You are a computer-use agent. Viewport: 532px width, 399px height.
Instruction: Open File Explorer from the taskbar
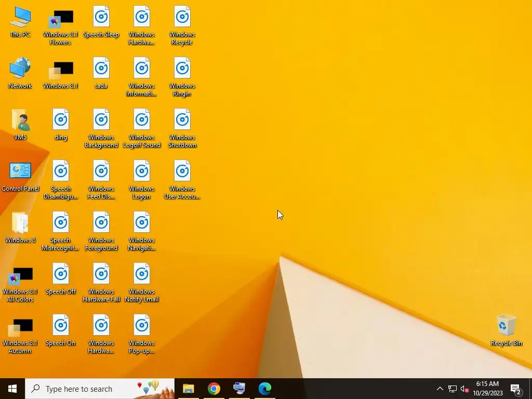[188, 389]
